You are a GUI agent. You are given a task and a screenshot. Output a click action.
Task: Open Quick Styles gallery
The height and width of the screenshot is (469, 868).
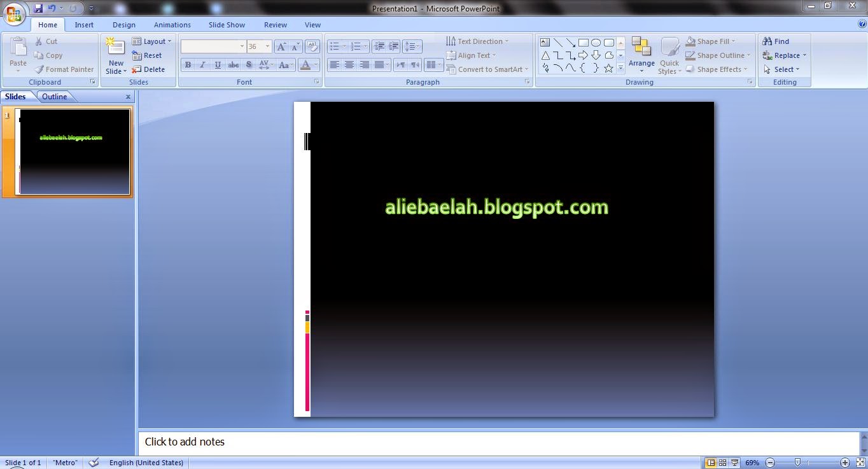(x=669, y=57)
